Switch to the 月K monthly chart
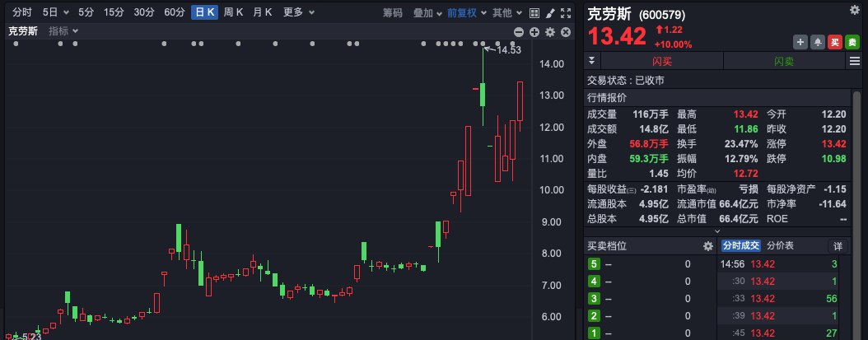868x340 pixels. [263, 12]
